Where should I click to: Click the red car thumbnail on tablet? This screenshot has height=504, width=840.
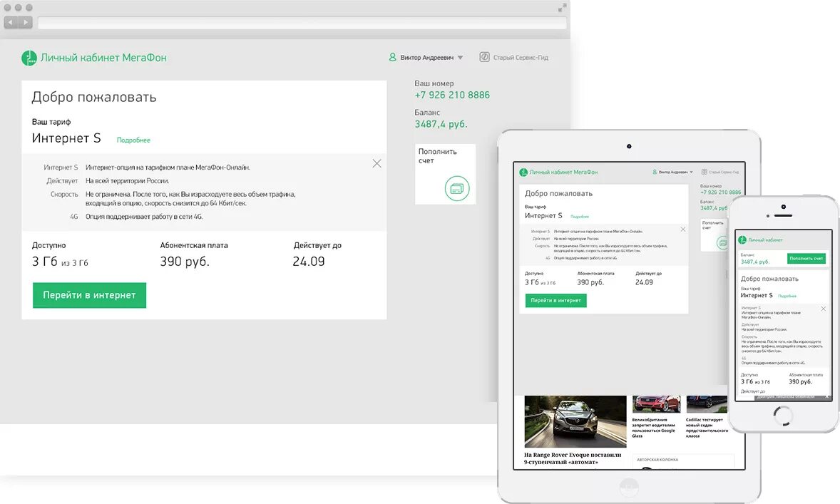(656, 404)
